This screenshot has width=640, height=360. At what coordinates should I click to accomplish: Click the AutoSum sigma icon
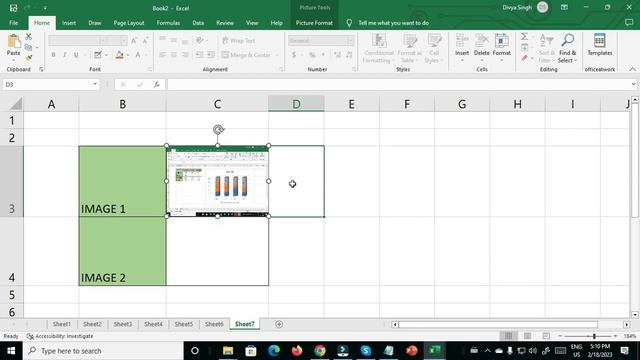coord(524,37)
